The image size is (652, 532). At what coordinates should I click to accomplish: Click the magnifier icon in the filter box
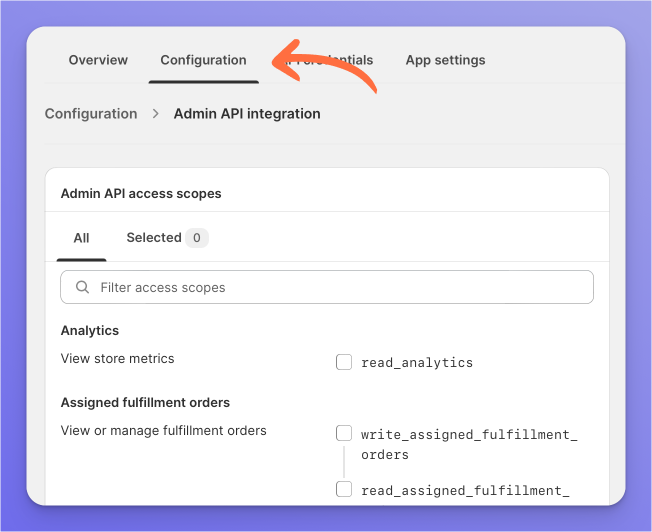pos(82,288)
